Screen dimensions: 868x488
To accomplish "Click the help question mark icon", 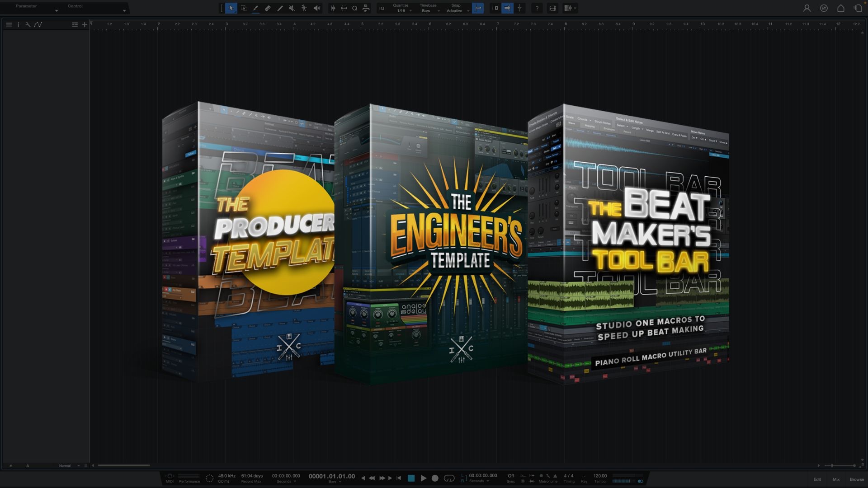I will click(537, 8).
